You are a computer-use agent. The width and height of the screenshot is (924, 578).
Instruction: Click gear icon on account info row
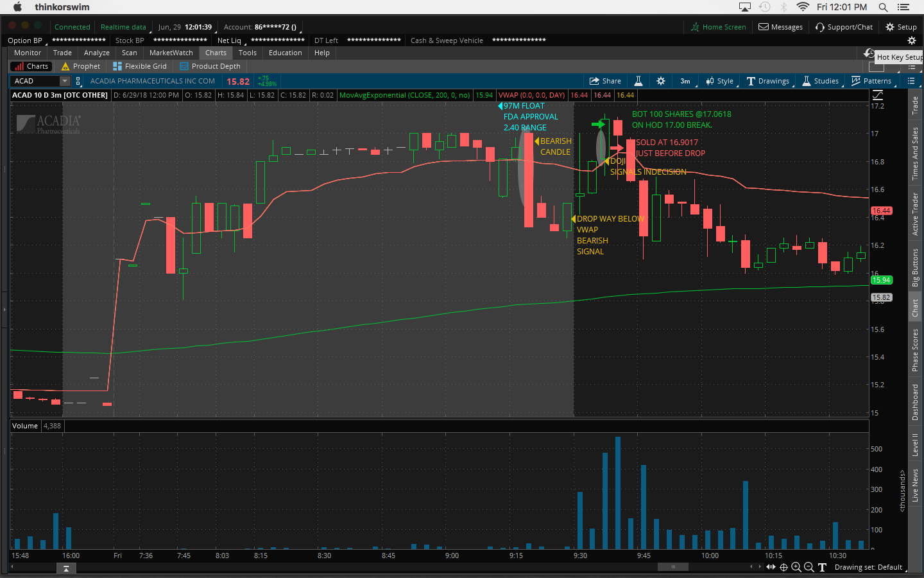911,40
